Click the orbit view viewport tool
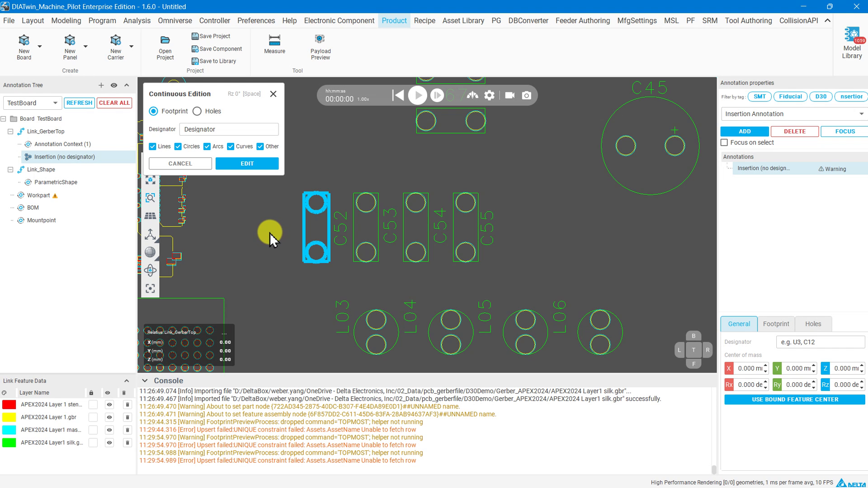Image resolution: width=868 pixels, height=488 pixels. pos(150,270)
